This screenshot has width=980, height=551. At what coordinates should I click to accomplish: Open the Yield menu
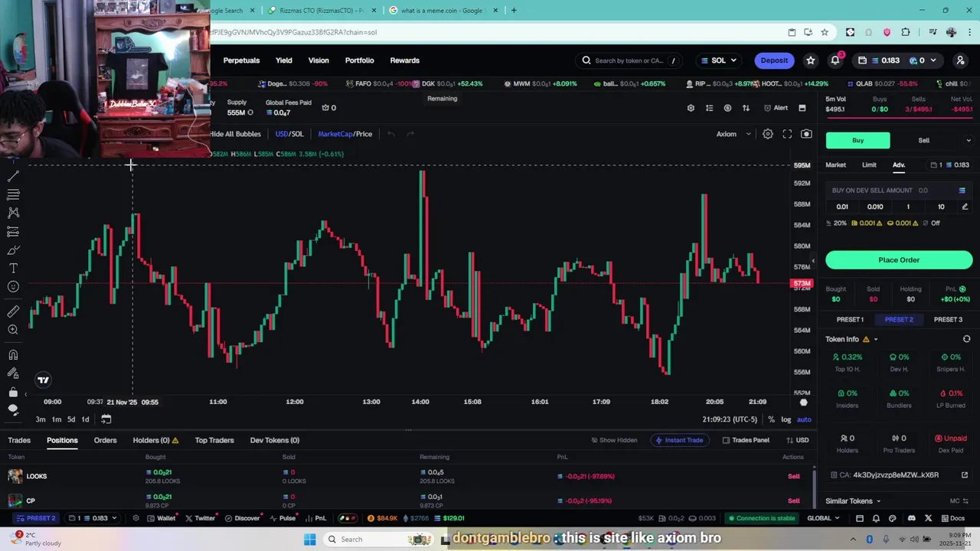(284, 60)
